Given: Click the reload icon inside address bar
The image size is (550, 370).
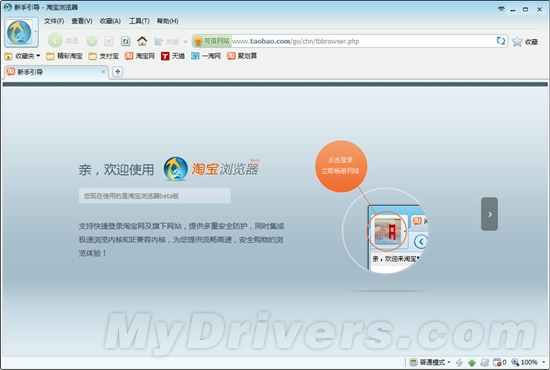Looking at the screenshot, I should pyautogui.click(x=501, y=41).
